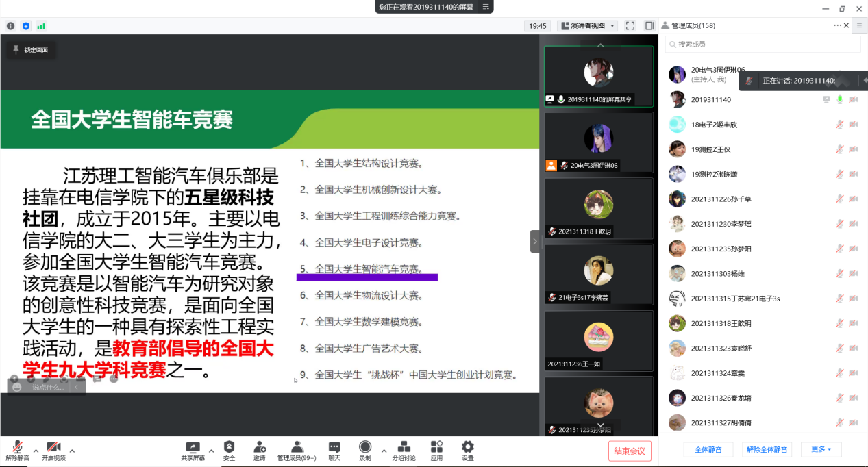The height and width of the screenshot is (467, 868).
Task: Select video tile 2021311318王歆玥
Action: tap(599, 208)
